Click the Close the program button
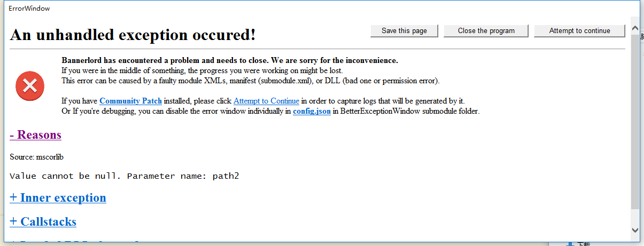 tap(486, 31)
